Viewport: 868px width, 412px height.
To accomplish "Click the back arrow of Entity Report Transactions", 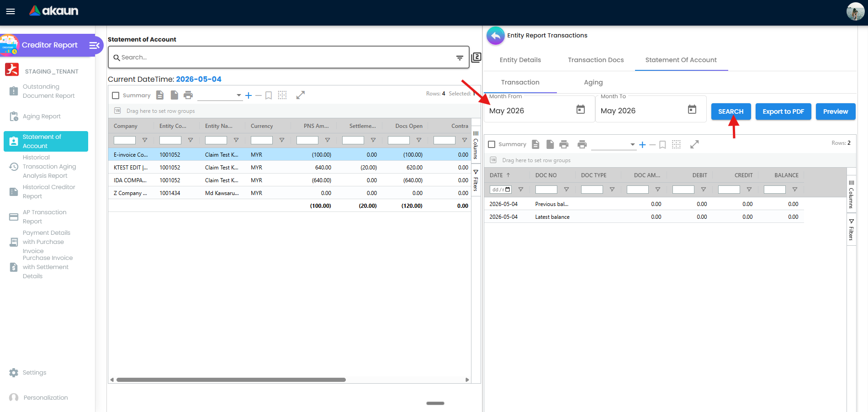I will pyautogui.click(x=495, y=36).
